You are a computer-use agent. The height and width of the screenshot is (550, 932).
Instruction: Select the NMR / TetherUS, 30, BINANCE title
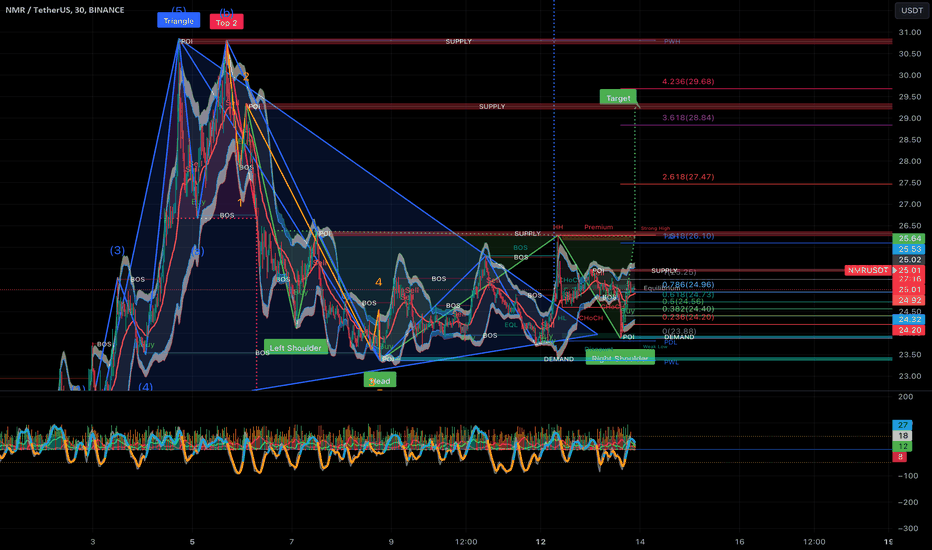click(x=65, y=10)
